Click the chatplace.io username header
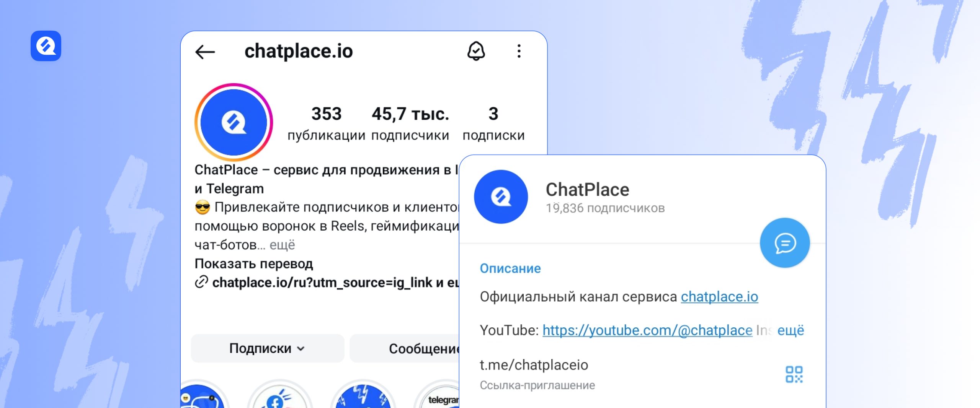 pos(299,51)
